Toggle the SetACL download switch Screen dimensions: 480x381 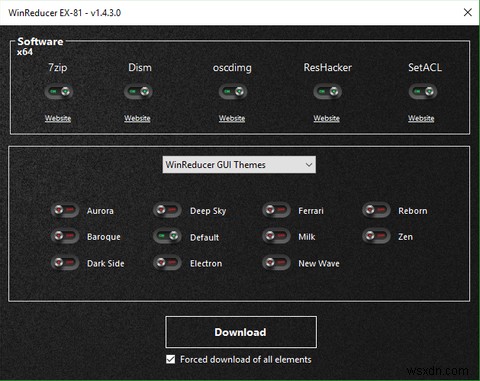[x=423, y=91]
